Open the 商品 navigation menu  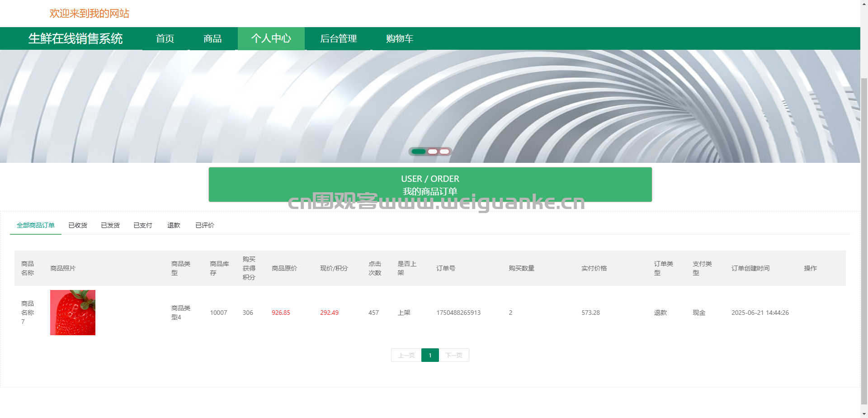(212, 38)
